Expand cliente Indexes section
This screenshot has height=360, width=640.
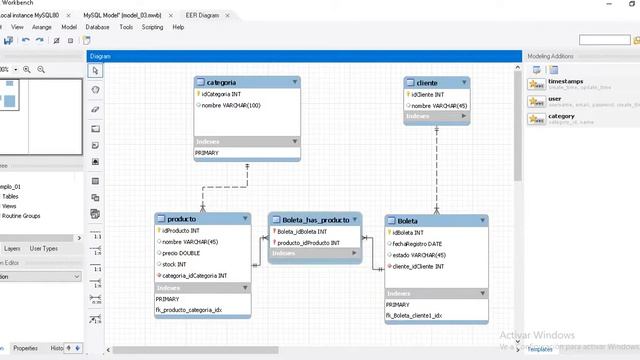[x=464, y=116]
